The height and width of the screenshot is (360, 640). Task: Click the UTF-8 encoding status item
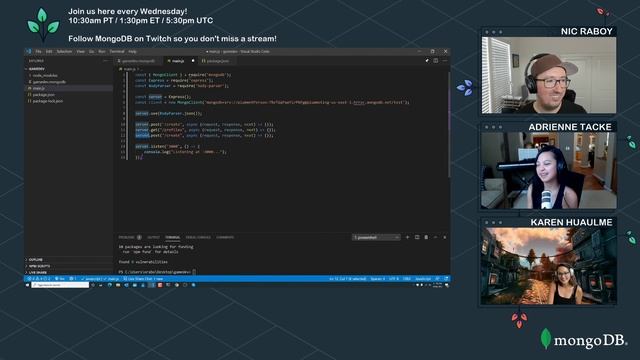coord(393,279)
